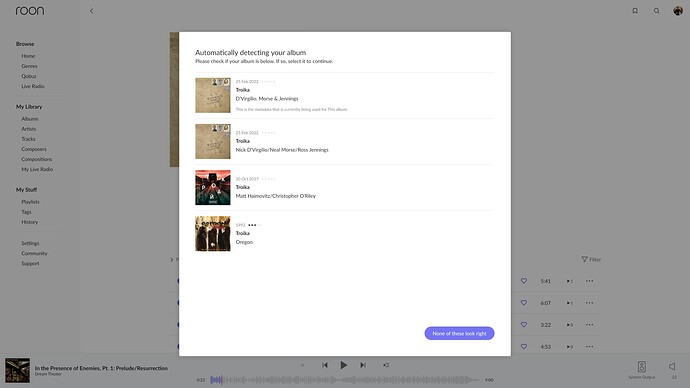Open more options for the 5:41 track
Screen dimensions: 690x388
(590, 281)
